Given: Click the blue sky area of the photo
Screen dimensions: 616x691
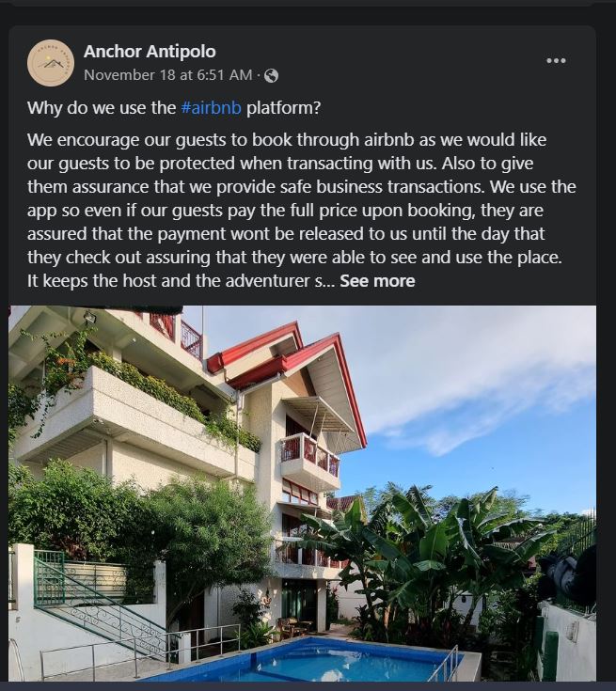Looking at the screenshot, I should 527,470.
